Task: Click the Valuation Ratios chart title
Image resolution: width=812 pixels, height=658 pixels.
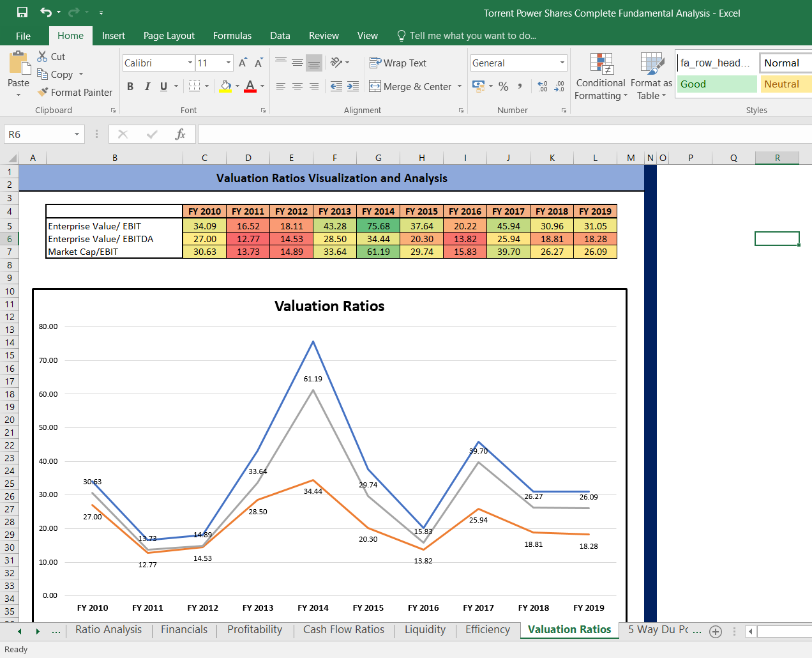Action: 329,306
